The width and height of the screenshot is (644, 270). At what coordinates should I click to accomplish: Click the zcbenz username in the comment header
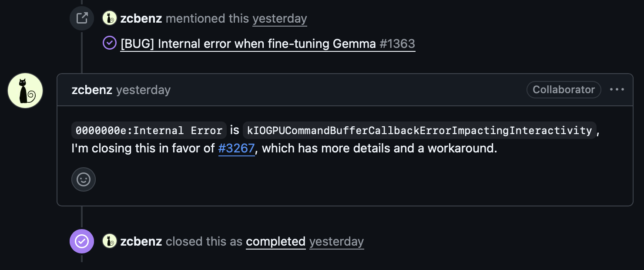(91, 90)
